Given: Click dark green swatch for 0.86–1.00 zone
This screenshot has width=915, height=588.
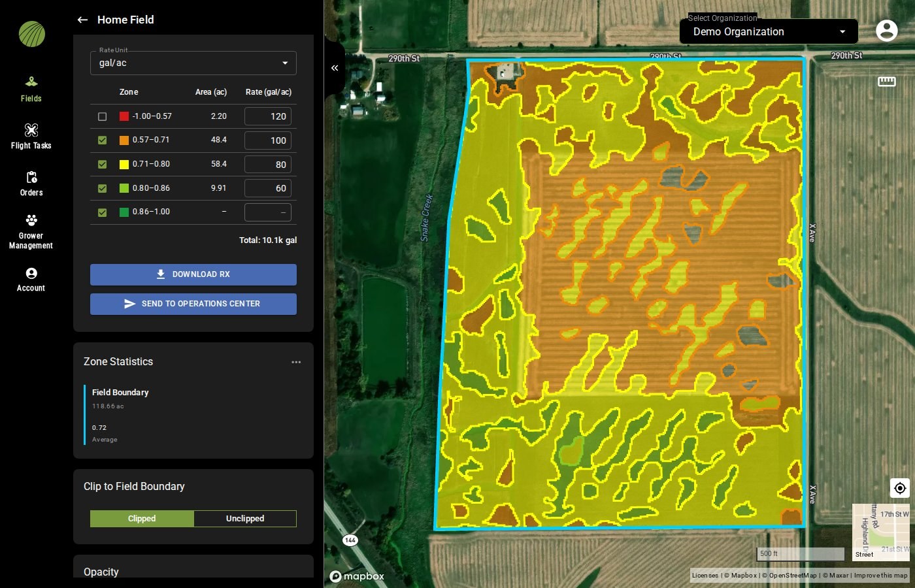Looking at the screenshot, I should click(x=124, y=212).
